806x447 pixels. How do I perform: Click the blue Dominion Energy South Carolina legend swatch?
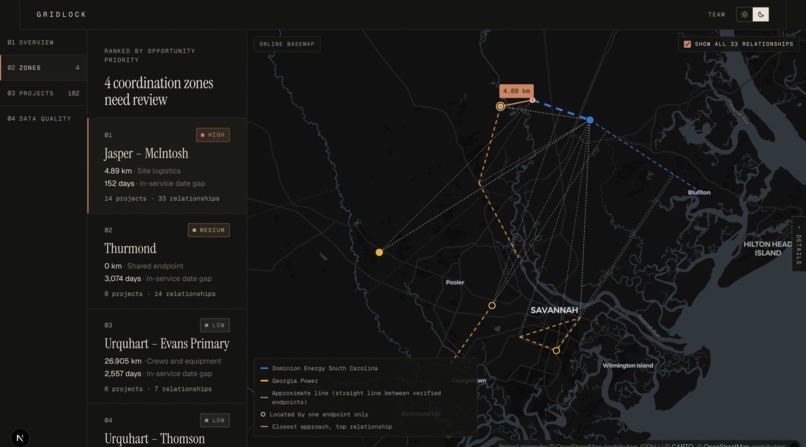tap(264, 368)
